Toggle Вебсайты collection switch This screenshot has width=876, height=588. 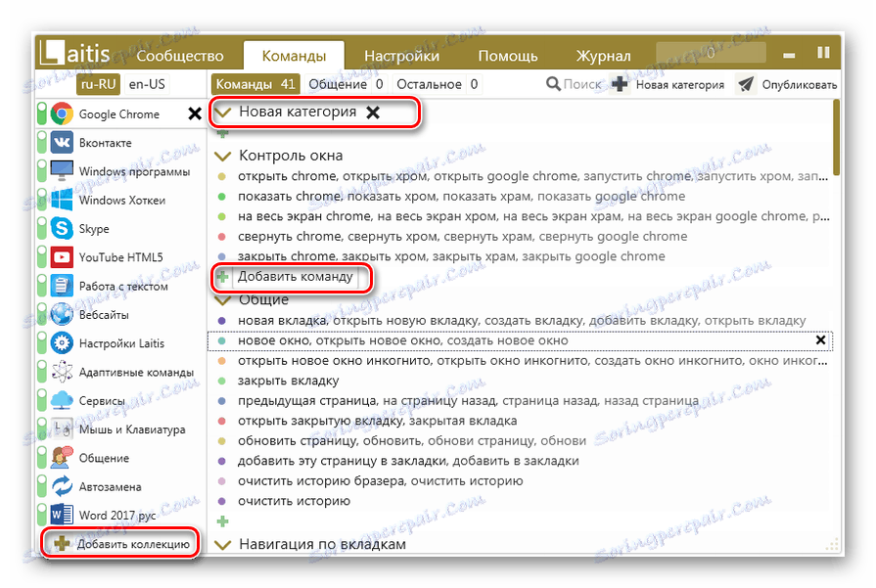tap(42, 314)
